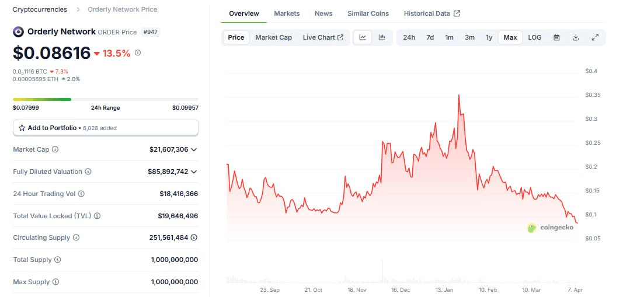Image resolution: width=644 pixels, height=297 pixels.
Task: Switch to the Similar Coins tab
Action: (368, 13)
